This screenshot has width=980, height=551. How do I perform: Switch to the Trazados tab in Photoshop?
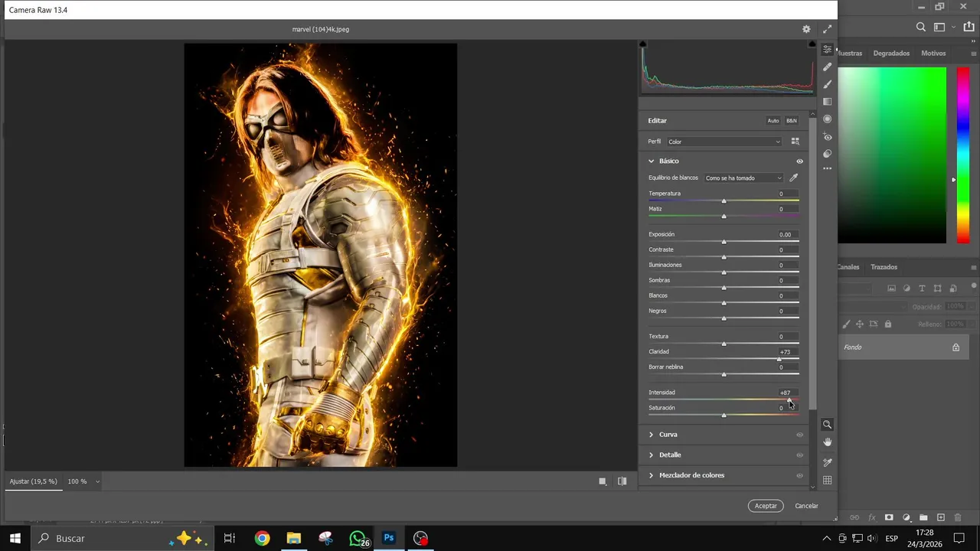(x=884, y=267)
